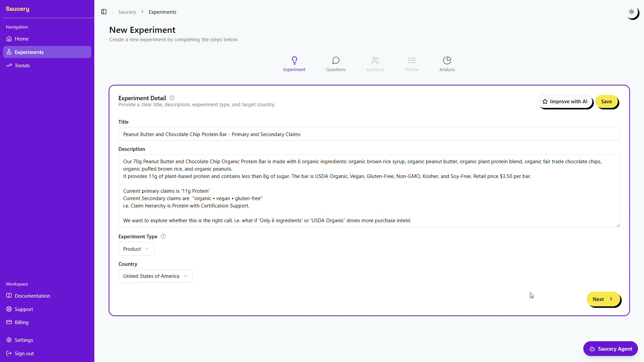
Task: Open Trends in the navigation sidebar
Action: (x=22, y=66)
